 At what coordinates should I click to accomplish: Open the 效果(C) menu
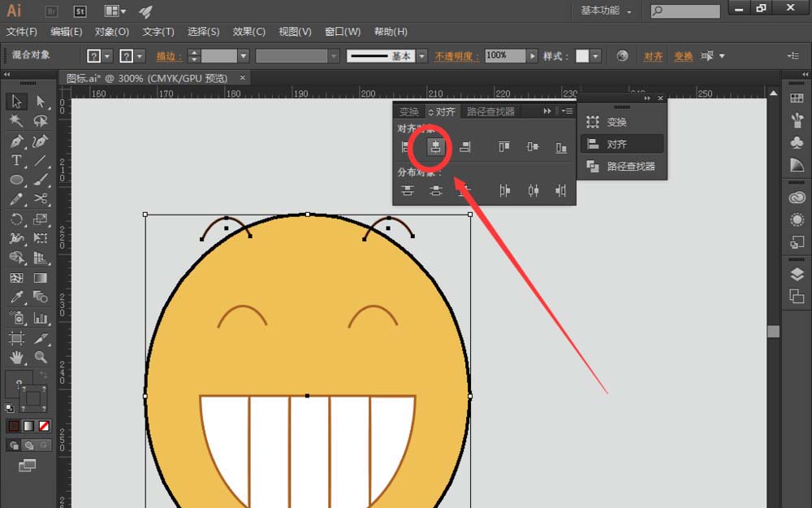[x=249, y=32]
